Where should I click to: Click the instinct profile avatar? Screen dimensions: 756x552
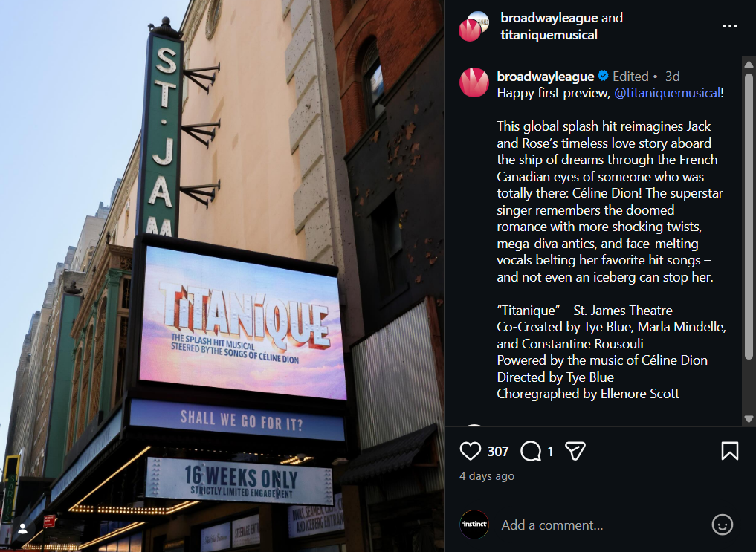tap(474, 525)
